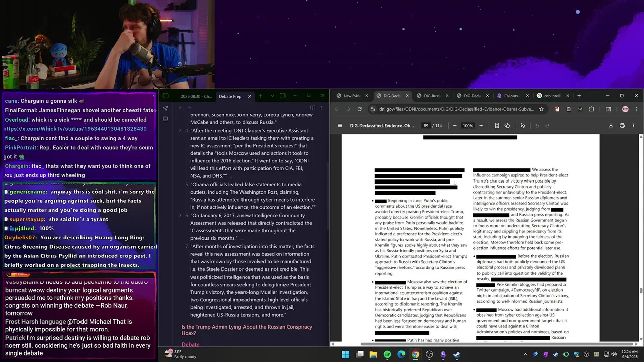The height and width of the screenshot is (362, 644).
Task: Open the taskbar clock and date
Action: point(630,354)
